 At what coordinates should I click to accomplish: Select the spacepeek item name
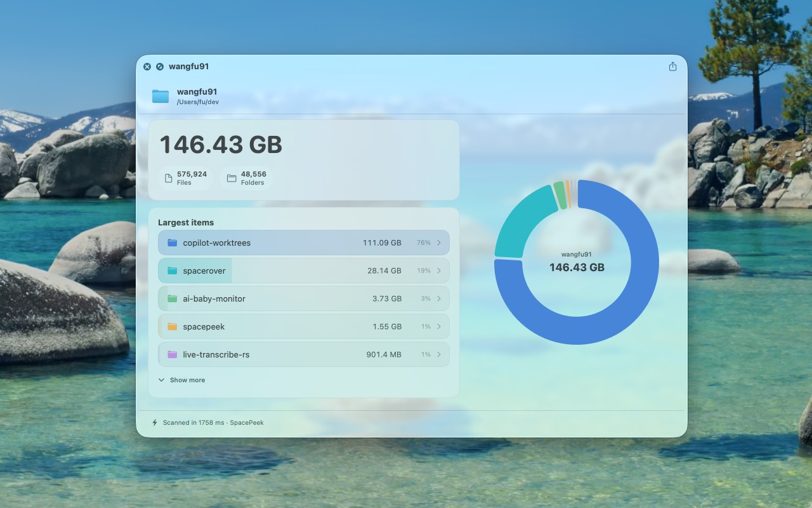(204, 326)
